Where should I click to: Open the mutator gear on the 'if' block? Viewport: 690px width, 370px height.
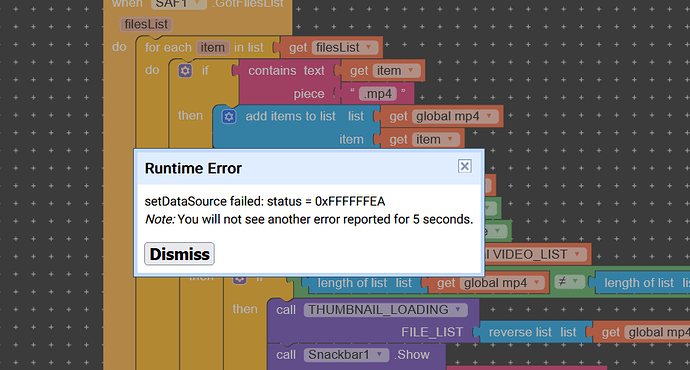pos(185,70)
